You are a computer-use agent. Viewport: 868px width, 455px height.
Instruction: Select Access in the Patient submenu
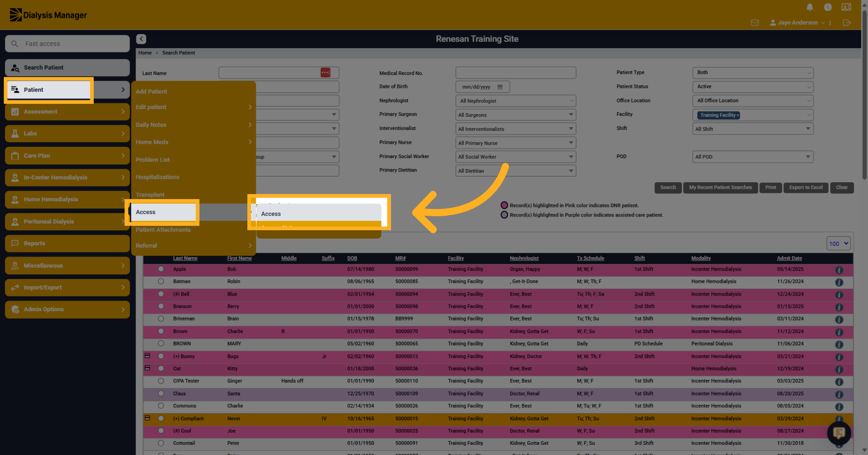[164, 212]
